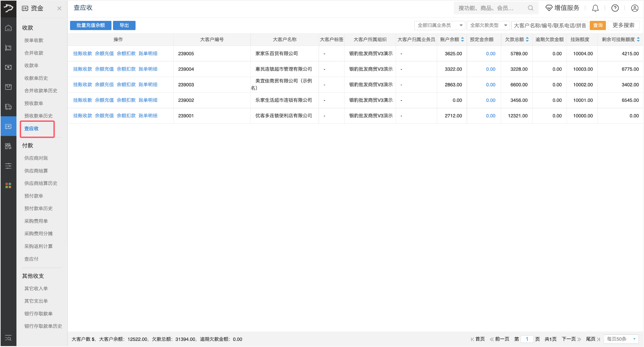Select 供应商对账 in the sidebar menu

pyautogui.click(x=36, y=158)
